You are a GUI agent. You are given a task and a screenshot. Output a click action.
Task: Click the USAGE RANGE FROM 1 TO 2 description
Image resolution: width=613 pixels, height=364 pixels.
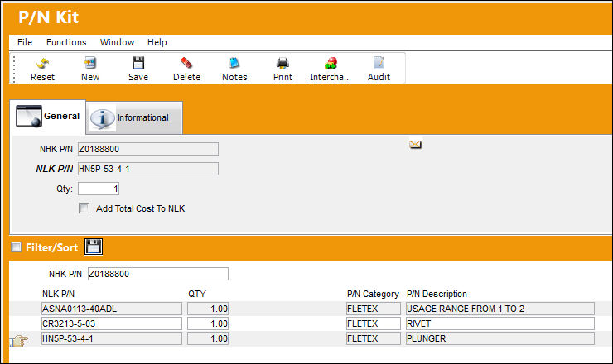(500, 309)
